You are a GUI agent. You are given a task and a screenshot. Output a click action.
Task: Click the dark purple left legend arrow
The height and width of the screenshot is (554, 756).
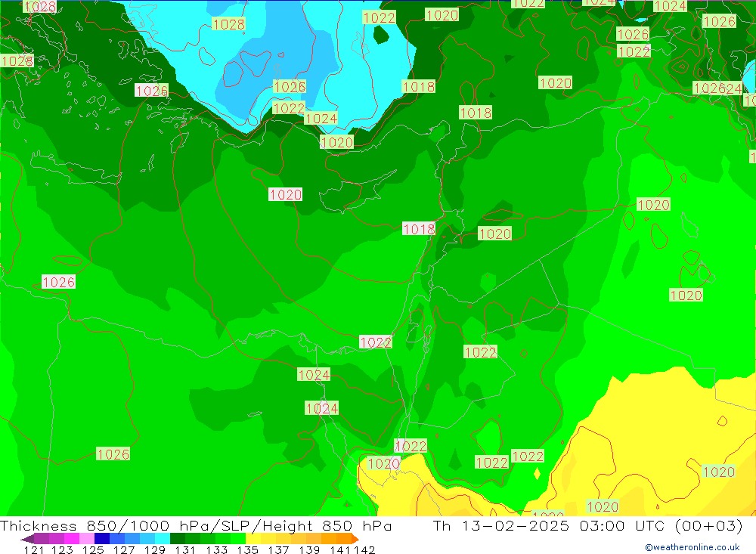[27, 539]
